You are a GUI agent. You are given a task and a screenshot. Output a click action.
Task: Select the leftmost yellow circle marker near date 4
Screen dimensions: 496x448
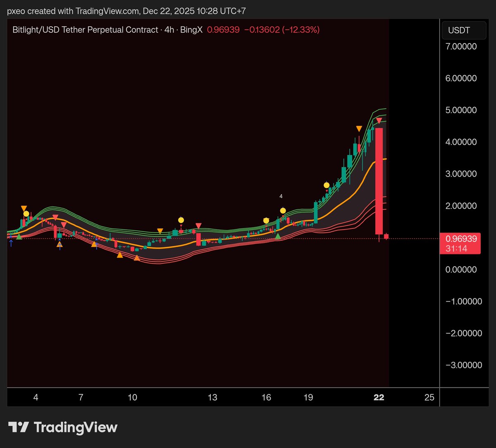(x=26, y=214)
